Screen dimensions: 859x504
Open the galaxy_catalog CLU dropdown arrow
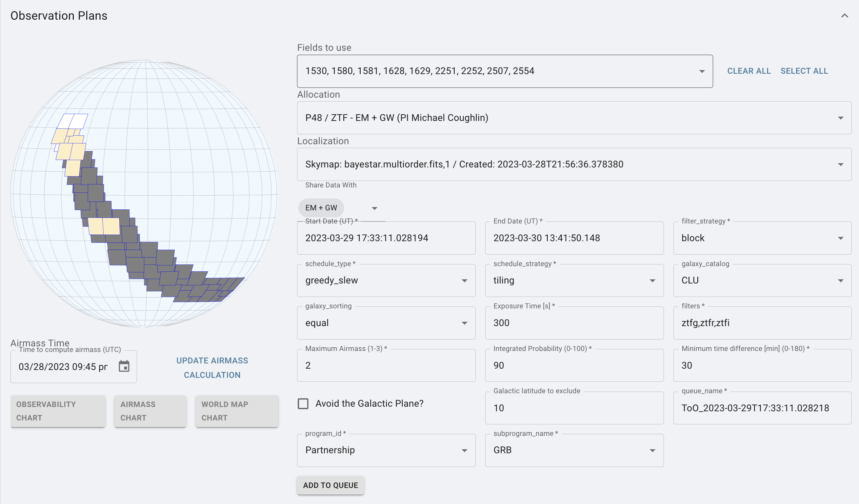pos(840,281)
